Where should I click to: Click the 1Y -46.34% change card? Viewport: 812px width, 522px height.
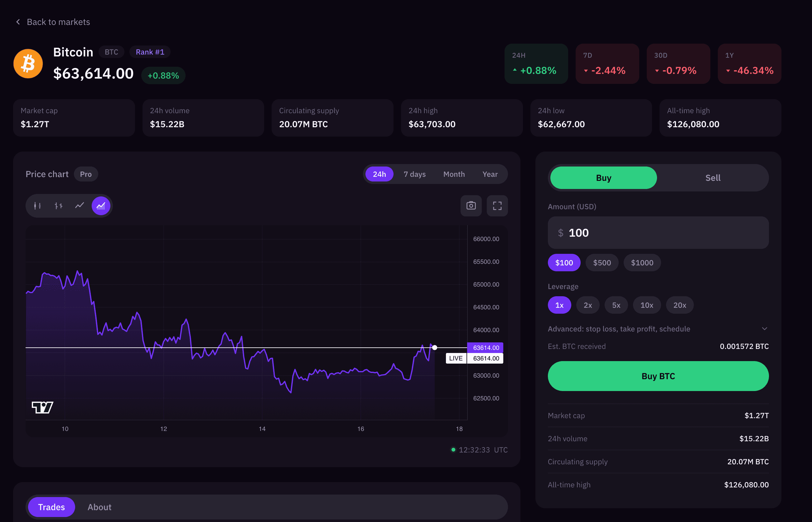point(749,64)
